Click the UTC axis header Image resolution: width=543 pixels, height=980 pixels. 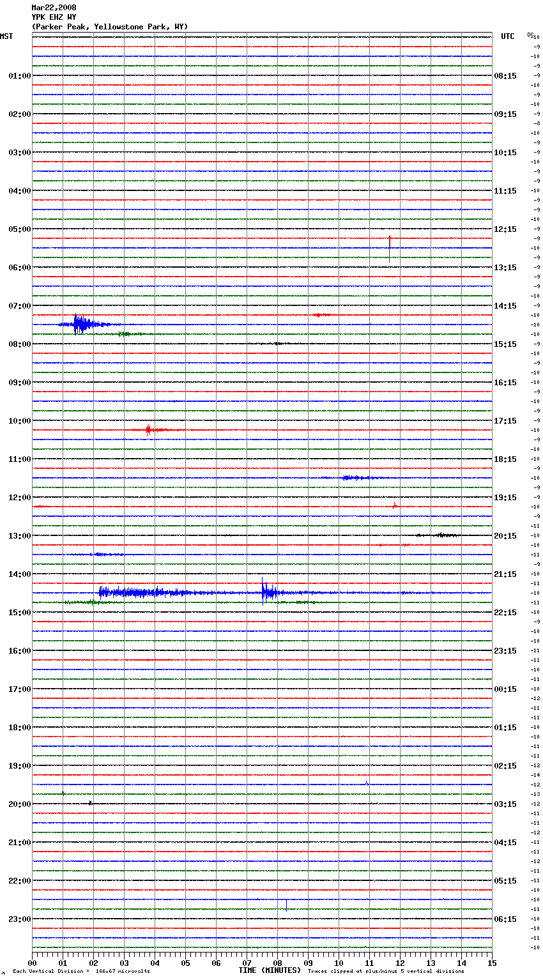tap(508, 36)
